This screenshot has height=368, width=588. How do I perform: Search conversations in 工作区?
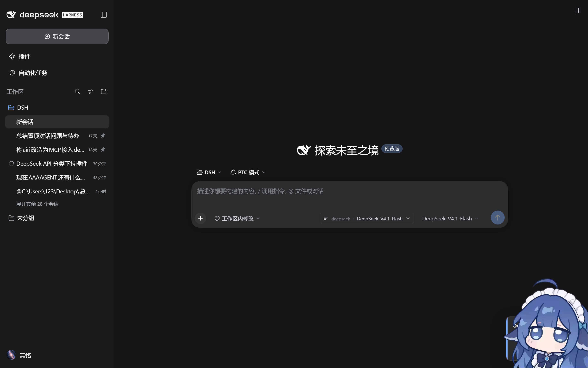click(x=78, y=92)
